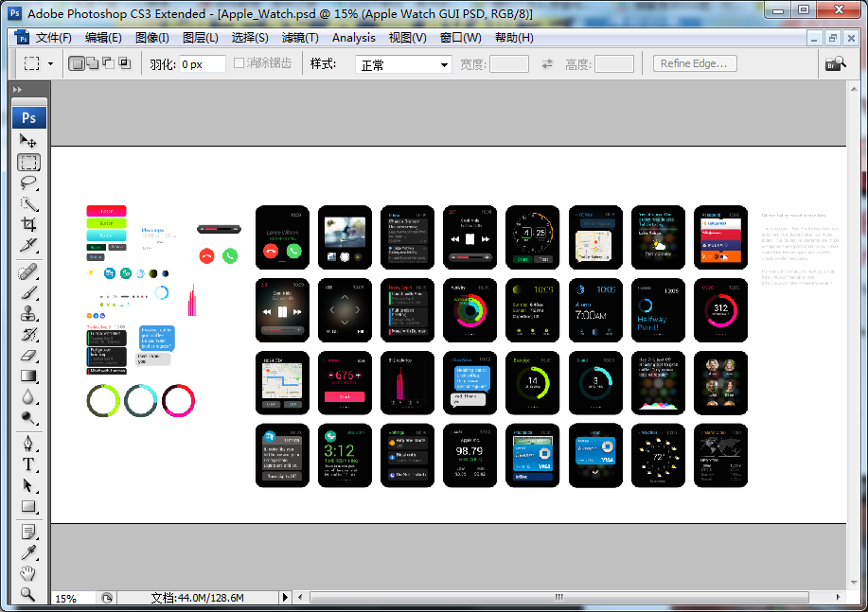This screenshot has height=612, width=868.
Task: Select the Blur tool
Action: [28, 397]
